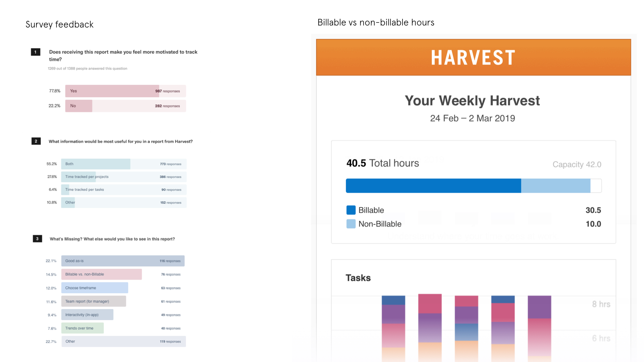Click the non-billable value '10.0'
This screenshot has height=362, width=644.
(593, 224)
